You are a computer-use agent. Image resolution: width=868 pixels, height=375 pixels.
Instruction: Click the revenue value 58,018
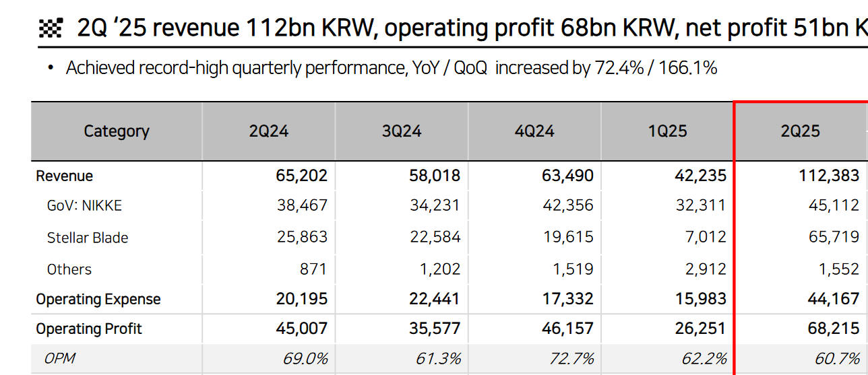point(435,176)
